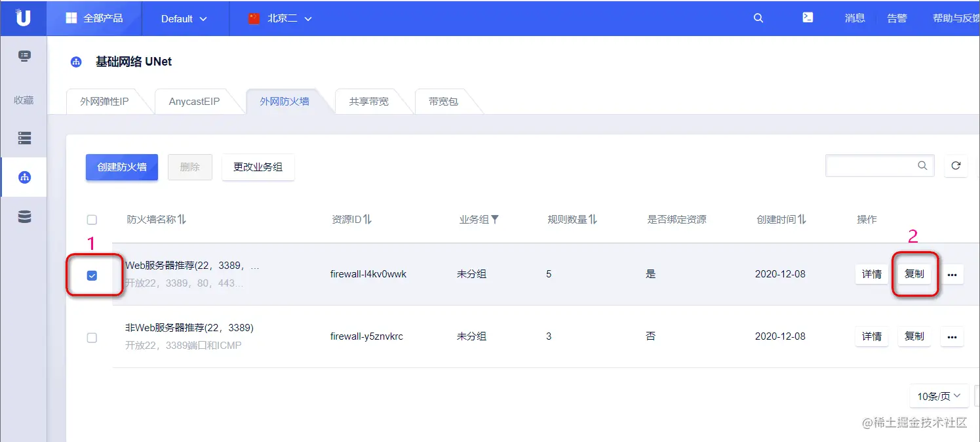980x442 pixels.
Task: Toggle the select-all header checkbox
Action: (x=92, y=220)
